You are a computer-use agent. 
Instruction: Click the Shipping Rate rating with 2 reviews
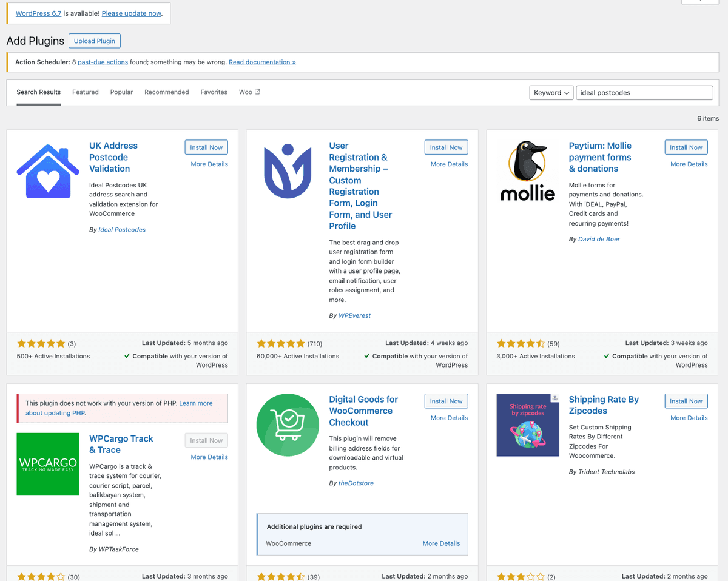pyautogui.click(x=521, y=577)
